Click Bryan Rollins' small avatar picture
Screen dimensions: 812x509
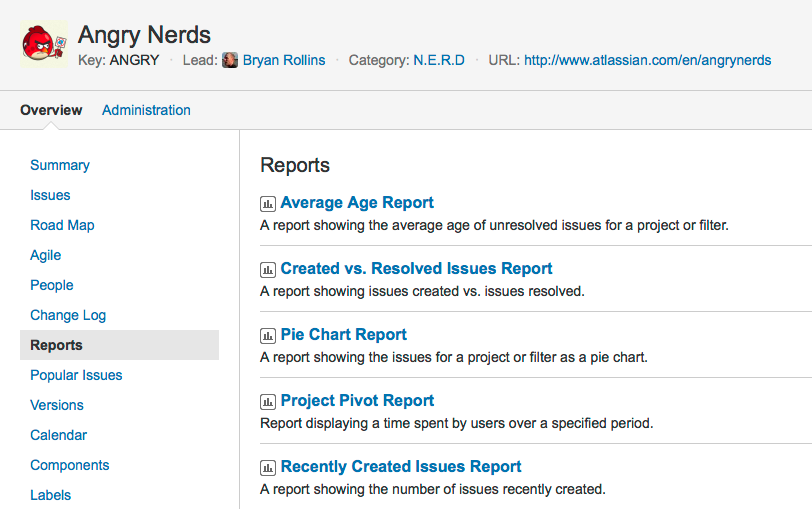point(230,60)
